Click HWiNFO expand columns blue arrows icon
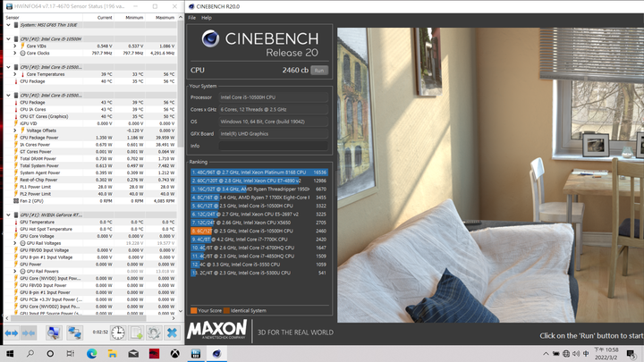Viewport: 644px width, 362px height. point(12,333)
